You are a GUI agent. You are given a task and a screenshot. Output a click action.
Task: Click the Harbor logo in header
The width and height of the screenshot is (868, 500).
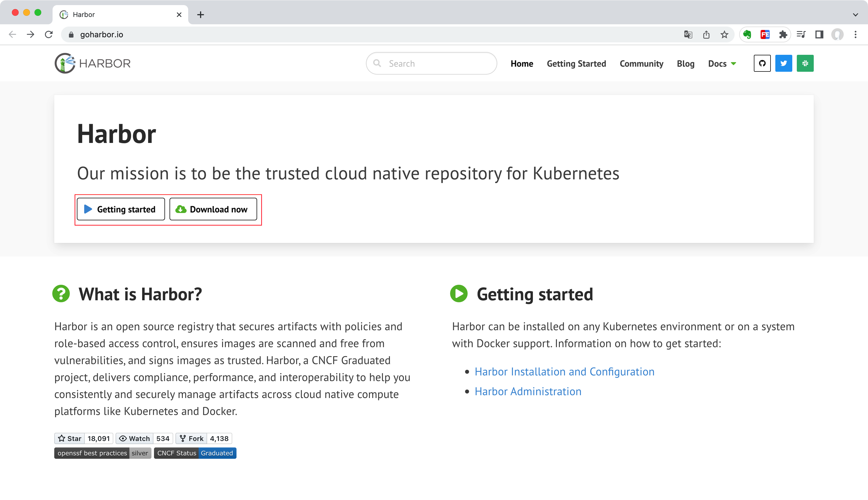[x=93, y=63]
